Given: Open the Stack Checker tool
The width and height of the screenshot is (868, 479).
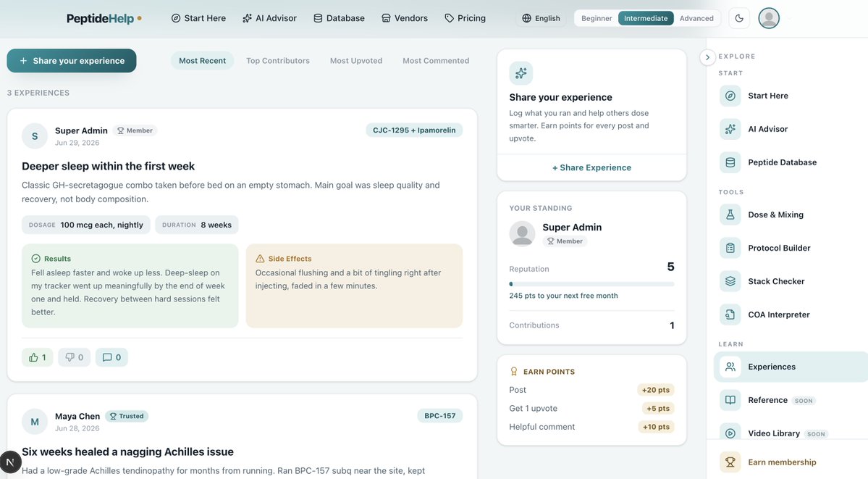Looking at the screenshot, I should pyautogui.click(x=791, y=281).
